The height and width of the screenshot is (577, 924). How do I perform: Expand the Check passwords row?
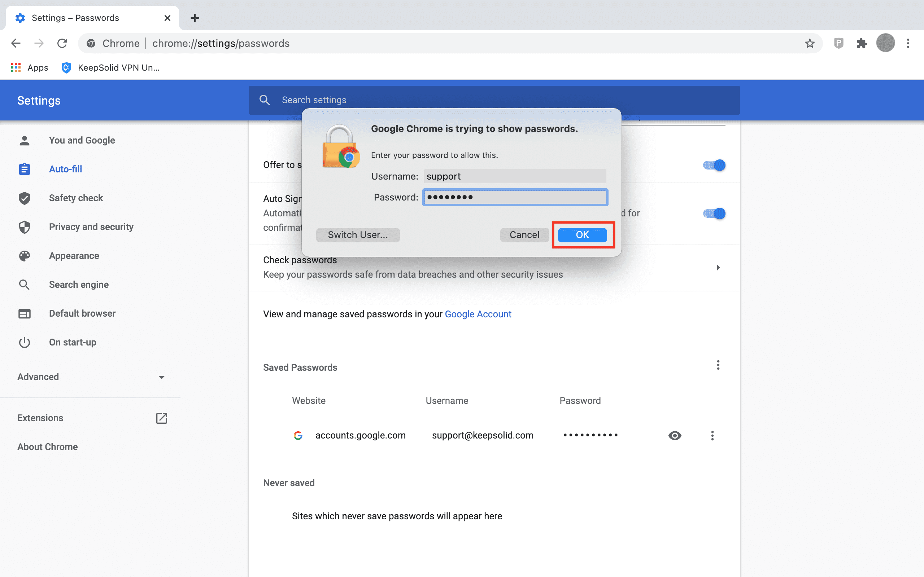click(x=718, y=268)
